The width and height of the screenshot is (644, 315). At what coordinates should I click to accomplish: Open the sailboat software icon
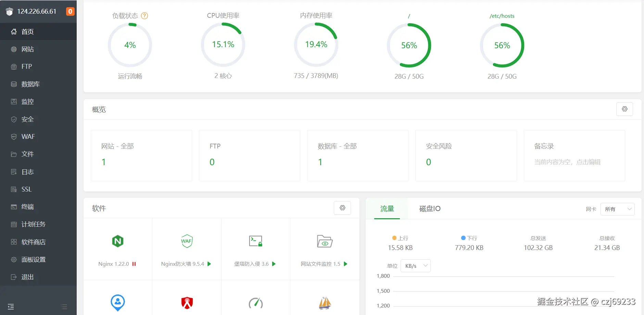(325, 303)
